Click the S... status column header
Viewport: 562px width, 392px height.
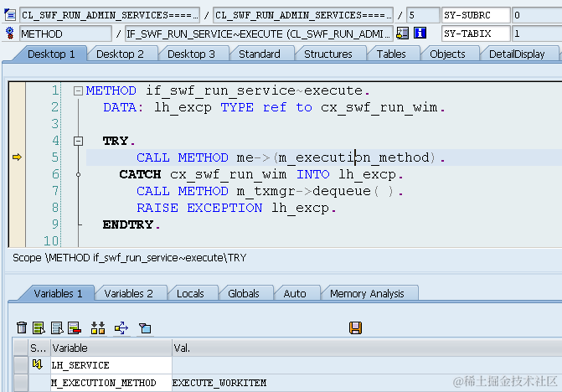(39, 348)
